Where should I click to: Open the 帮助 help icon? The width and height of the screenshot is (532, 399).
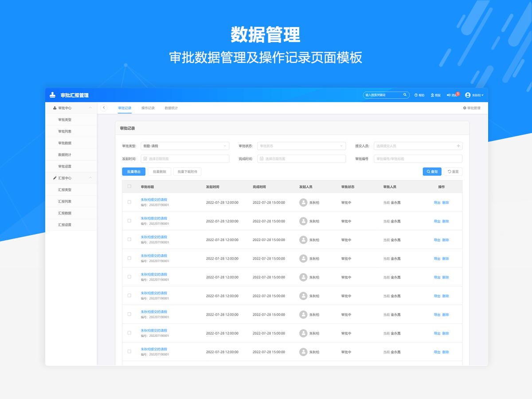[416, 95]
